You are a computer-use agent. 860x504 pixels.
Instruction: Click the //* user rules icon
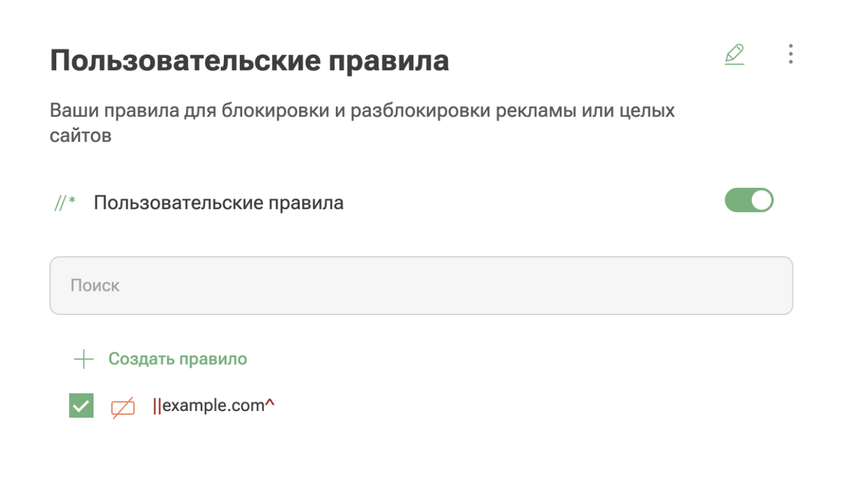[64, 203]
